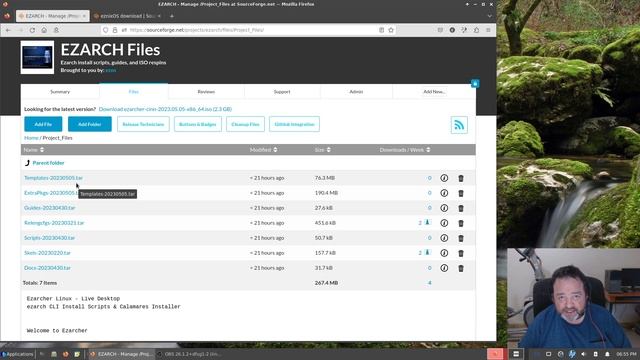The image size is (640, 360).
Task: Open the Guides-20230430.tar file link
Action: (50, 208)
